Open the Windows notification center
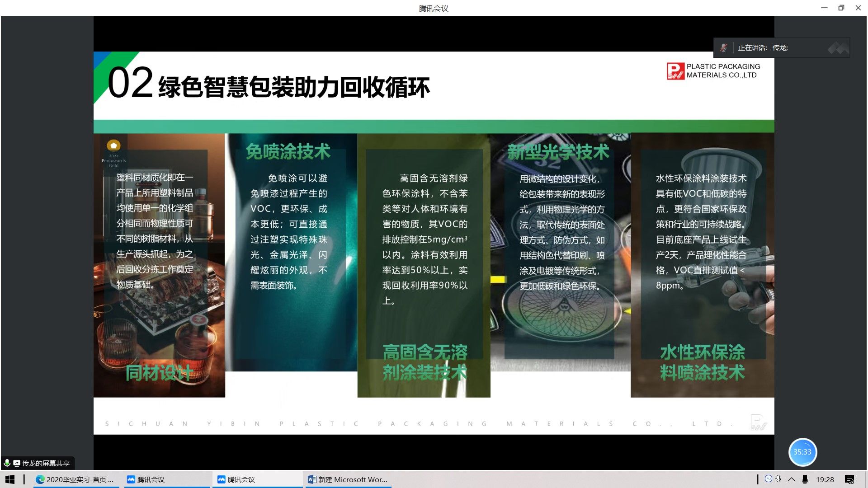The image size is (868, 488). click(x=849, y=479)
